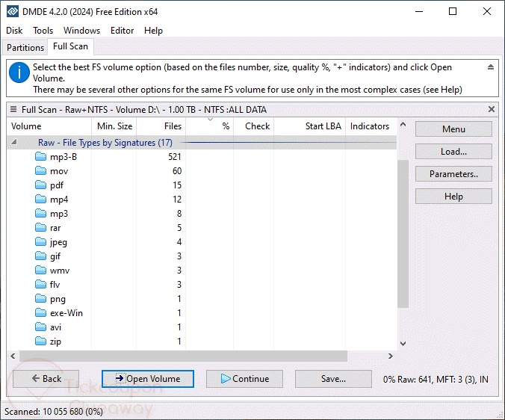Select the zip folder icon
The width and height of the screenshot is (505, 420).
(x=40, y=341)
